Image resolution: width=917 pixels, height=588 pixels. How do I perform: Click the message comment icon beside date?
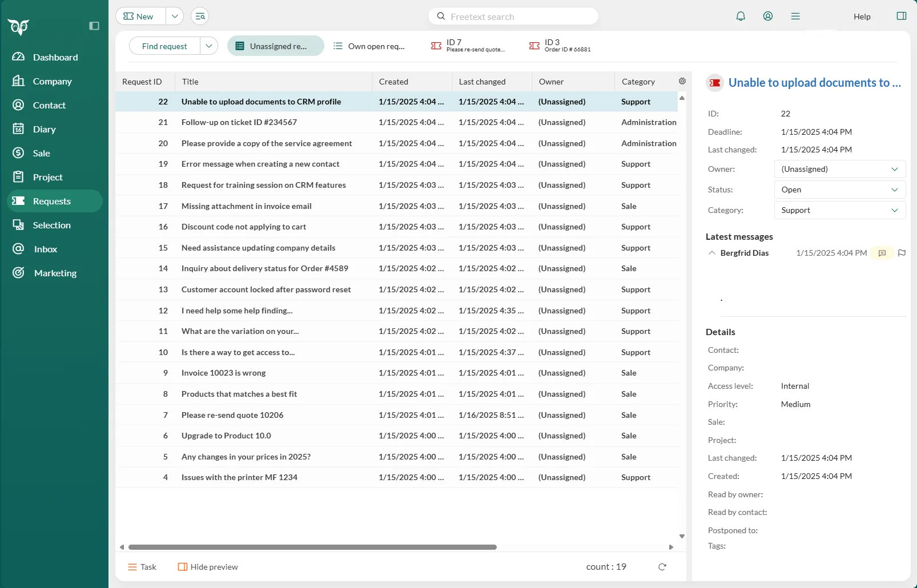click(882, 253)
